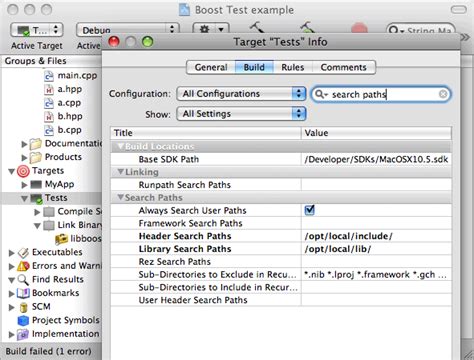474x360 pixels.
Task: Click the Value column header
Action: pyautogui.click(x=376, y=133)
